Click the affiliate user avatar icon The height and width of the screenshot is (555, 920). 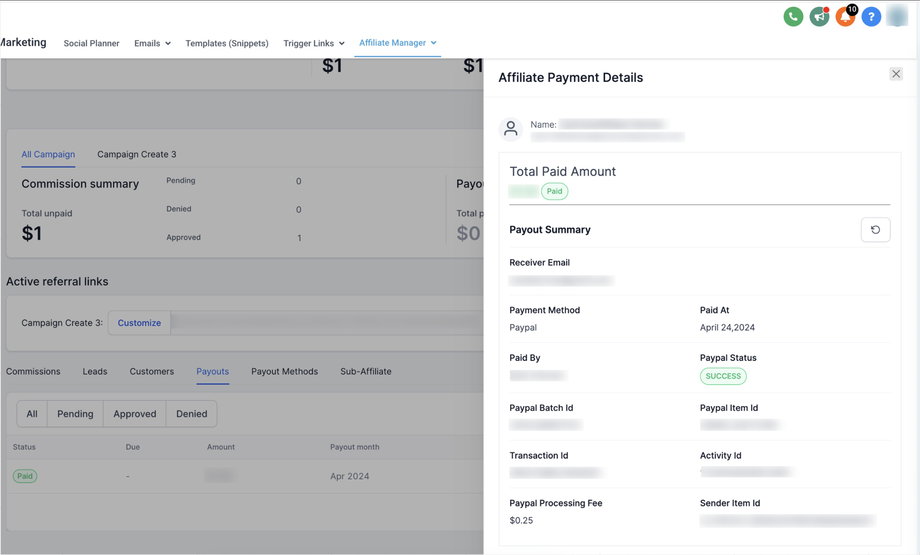511,129
